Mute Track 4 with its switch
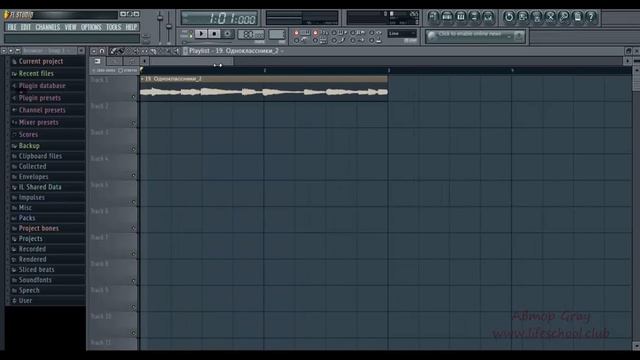 [x=133, y=176]
